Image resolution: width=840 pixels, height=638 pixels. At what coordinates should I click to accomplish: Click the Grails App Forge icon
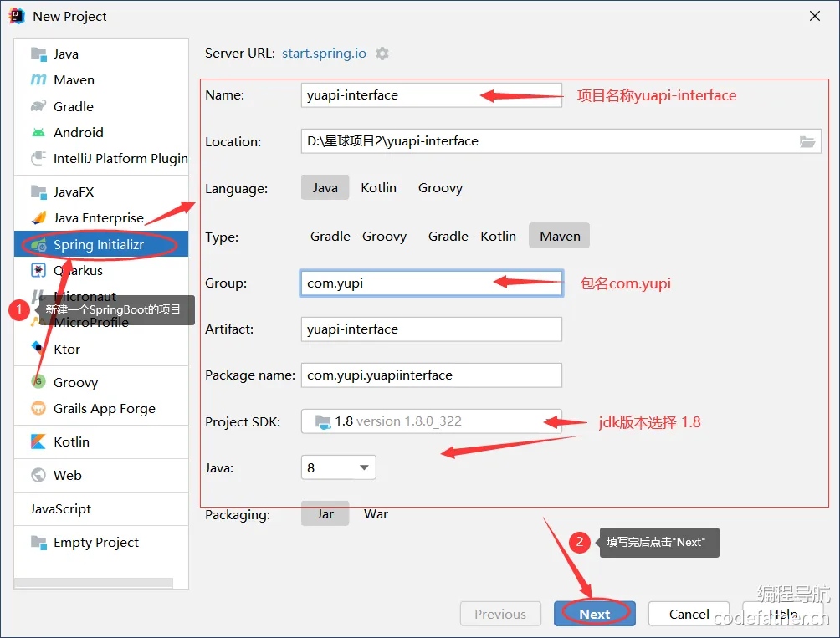[38, 408]
